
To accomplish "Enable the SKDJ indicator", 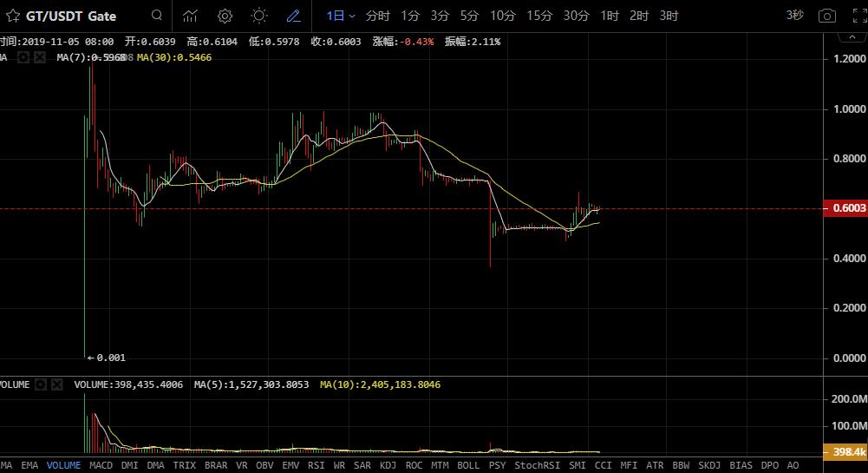I will 709,465.
